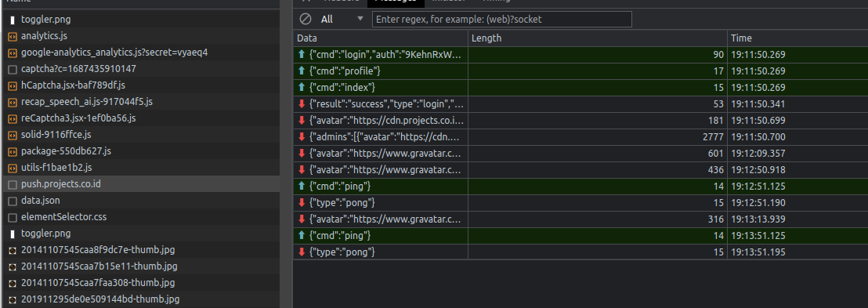The height and width of the screenshot is (308, 868).
Task: Click script icon beside utils-f1bae1b2.js
Action: [x=13, y=168]
